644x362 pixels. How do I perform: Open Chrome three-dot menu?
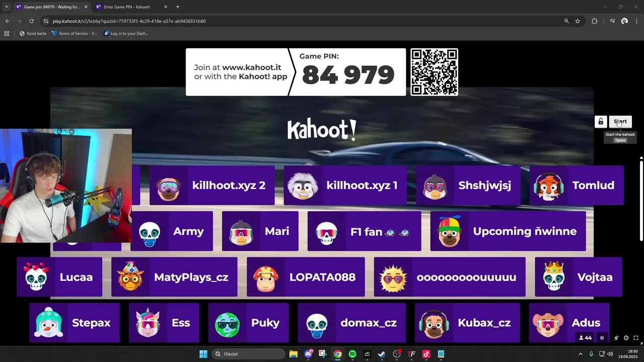[x=636, y=21]
